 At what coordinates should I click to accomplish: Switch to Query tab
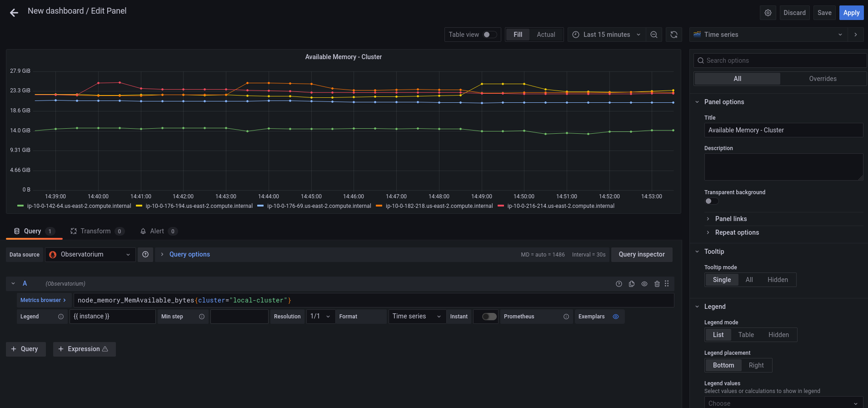pyautogui.click(x=34, y=231)
